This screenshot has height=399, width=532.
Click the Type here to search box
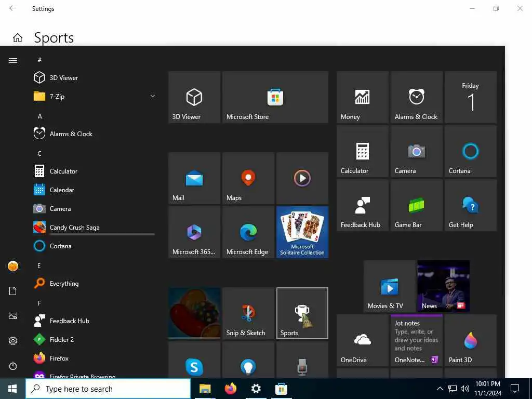click(108, 389)
